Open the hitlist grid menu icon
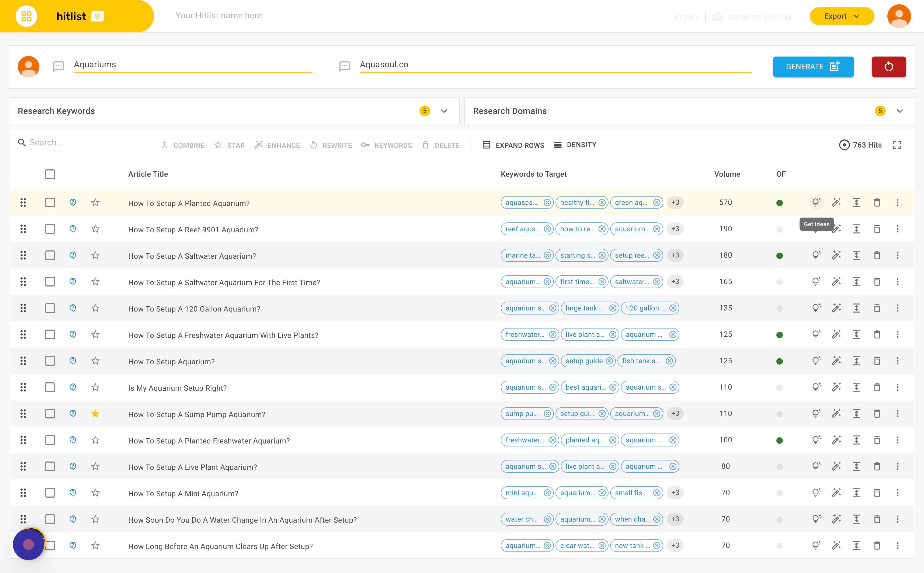 click(x=26, y=16)
